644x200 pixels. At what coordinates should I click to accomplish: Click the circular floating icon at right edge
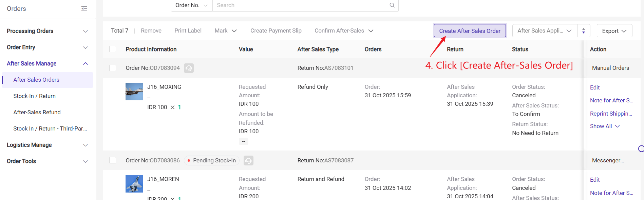coord(641,148)
